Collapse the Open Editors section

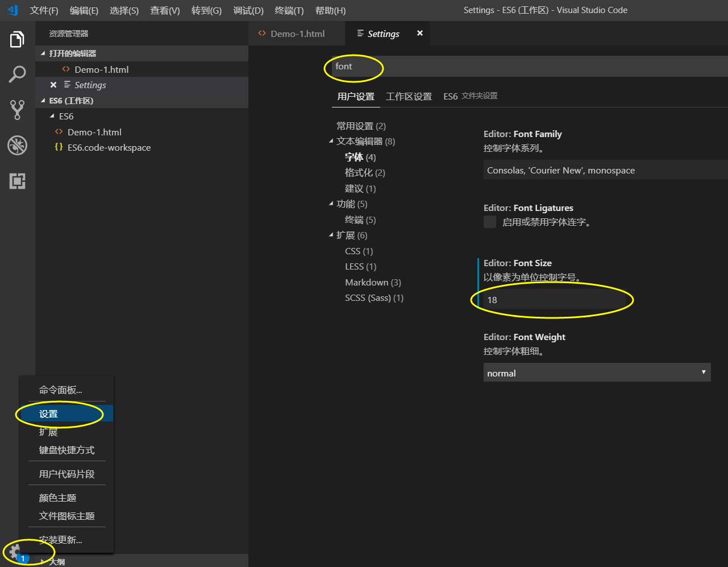44,53
